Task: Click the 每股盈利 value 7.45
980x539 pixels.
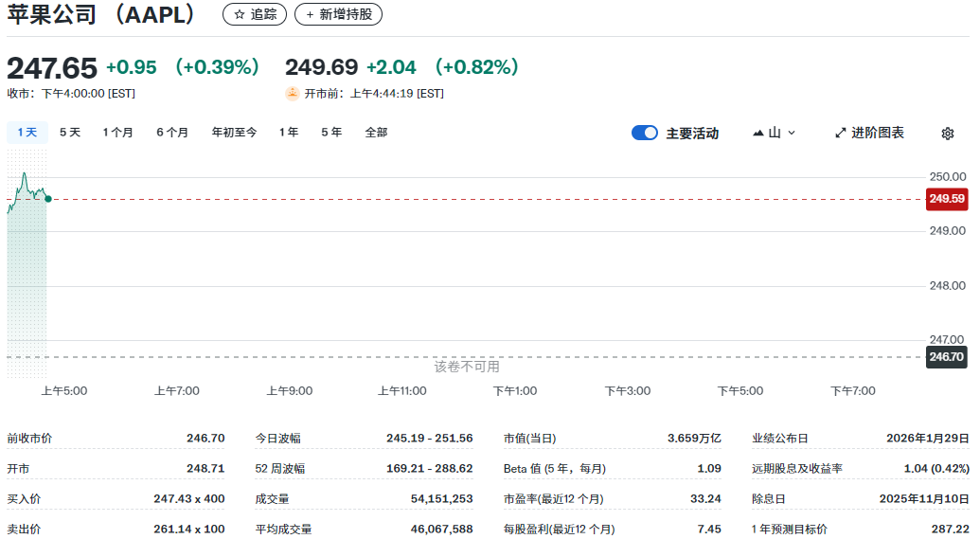Action: pyautogui.click(x=709, y=529)
